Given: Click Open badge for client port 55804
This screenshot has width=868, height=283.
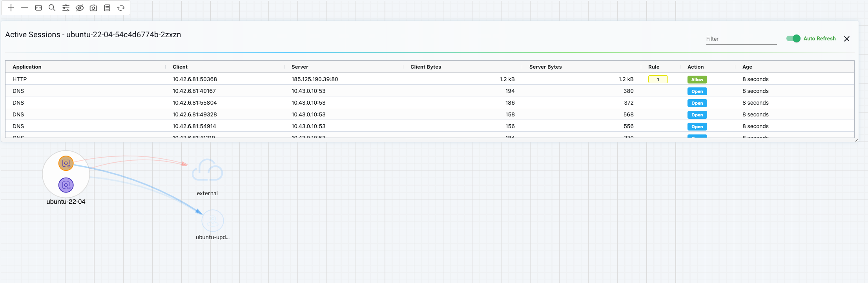Looking at the screenshot, I should [x=697, y=103].
